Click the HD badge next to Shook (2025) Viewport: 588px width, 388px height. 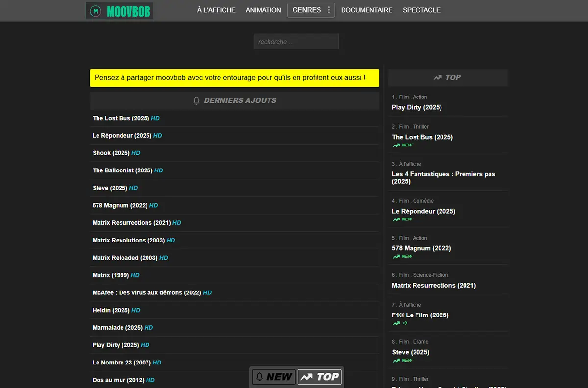tap(136, 153)
